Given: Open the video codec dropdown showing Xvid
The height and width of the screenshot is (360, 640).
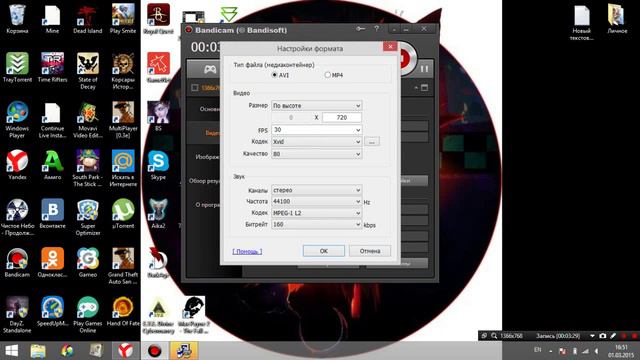Looking at the screenshot, I should 316,142.
